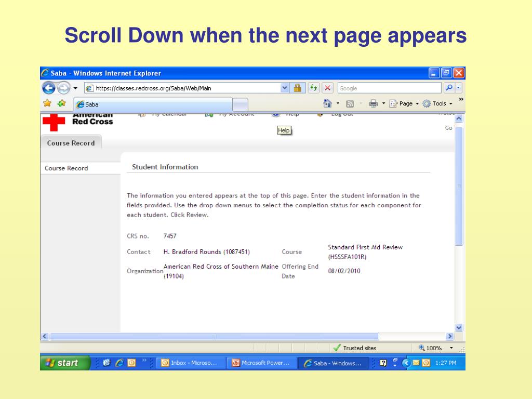Click the taskbar clock 1:27 PM
The height and width of the screenshot is (399, 532).
tap(445, 363)
